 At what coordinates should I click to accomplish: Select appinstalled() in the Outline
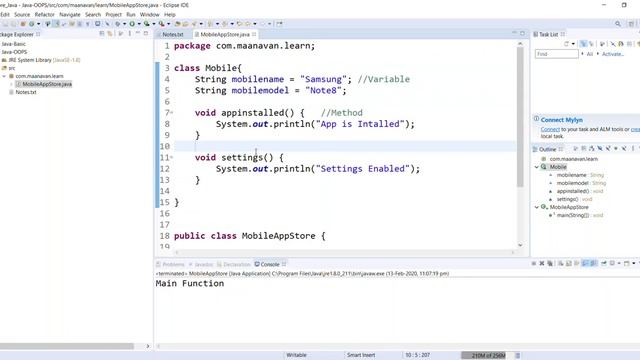(576, 191)
